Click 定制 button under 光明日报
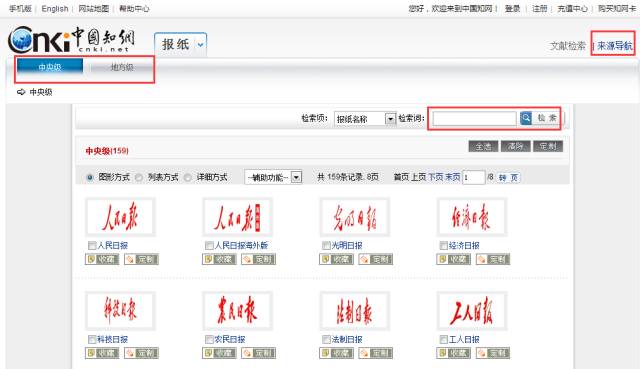Image resolution: width=640 pixels, height=369 pixels. 376,259
